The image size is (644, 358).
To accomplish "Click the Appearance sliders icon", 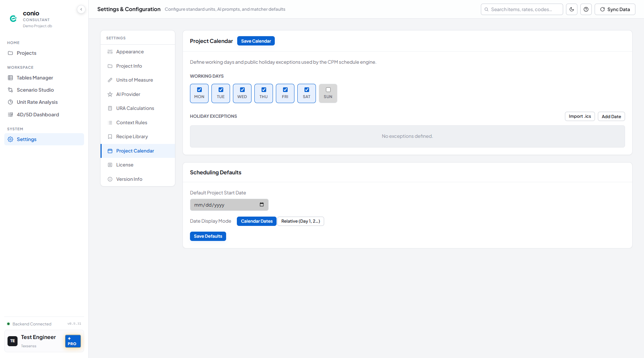I will (110, 52).
